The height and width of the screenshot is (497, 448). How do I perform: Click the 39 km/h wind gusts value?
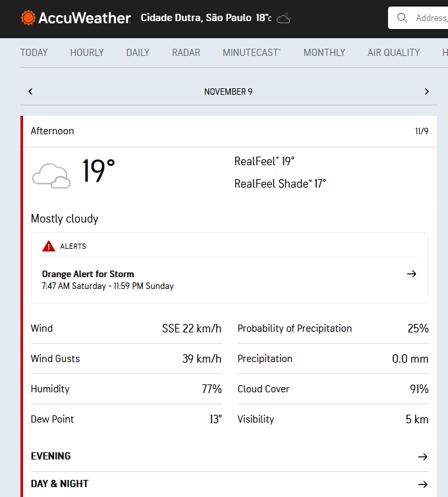(202, 359)
